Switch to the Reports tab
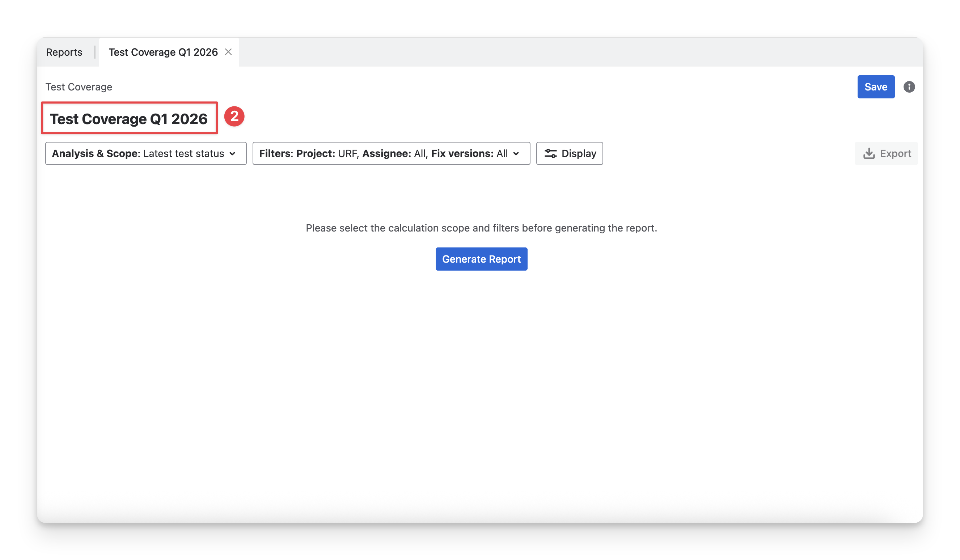The width and height of the screenshot is (960, 560). click(x=64, y=52)
